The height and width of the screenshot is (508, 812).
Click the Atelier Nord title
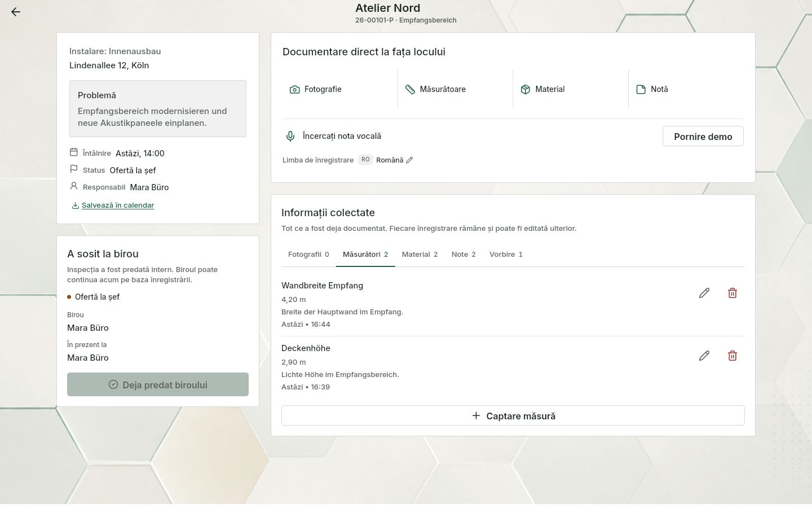click(387, 8)
